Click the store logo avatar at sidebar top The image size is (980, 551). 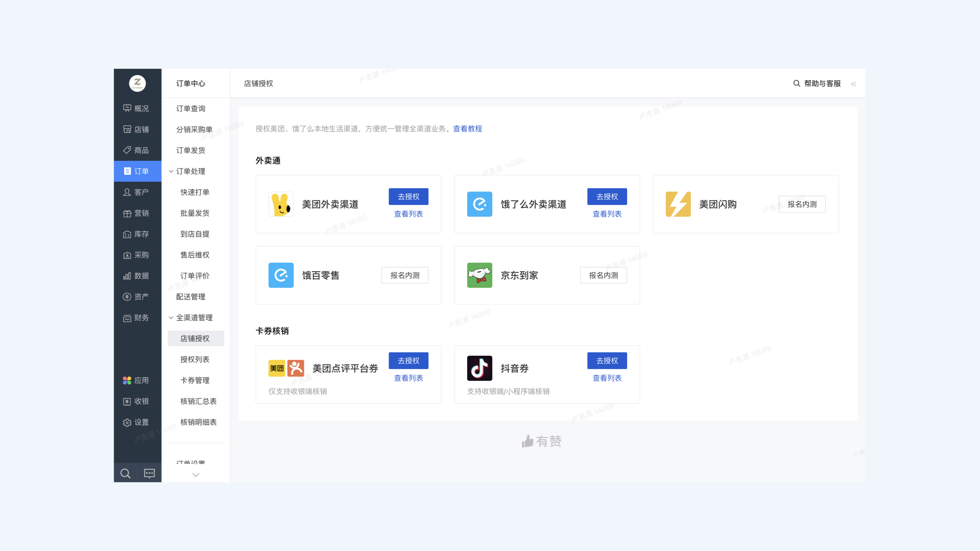137,83
